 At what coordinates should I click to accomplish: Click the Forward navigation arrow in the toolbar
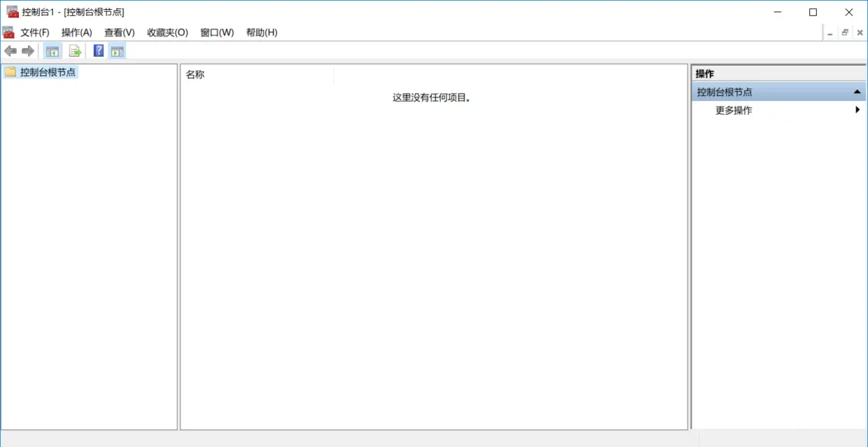click(x=27, y=50)
